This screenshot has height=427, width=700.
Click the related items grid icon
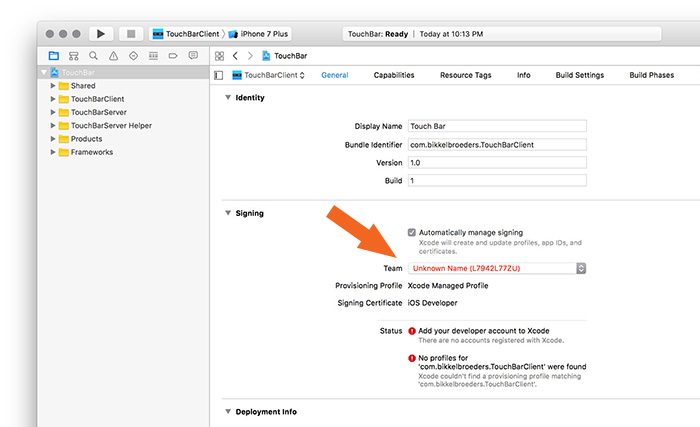(x=219, y=56)
